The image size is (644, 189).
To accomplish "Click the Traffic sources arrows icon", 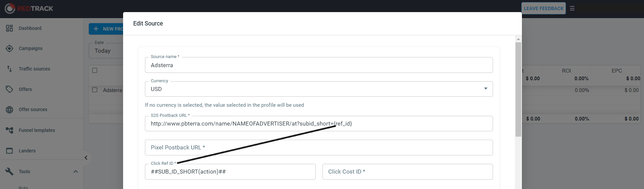I will point(9,69).
